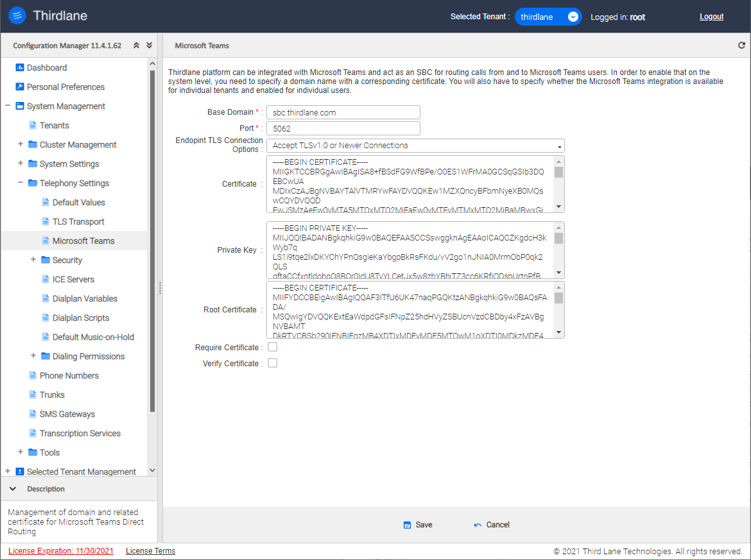The height and width of the screenshot is (560, 751).
Task: Collapse all tree nodes with double-up arrows
Action: [x=136, y=45]
